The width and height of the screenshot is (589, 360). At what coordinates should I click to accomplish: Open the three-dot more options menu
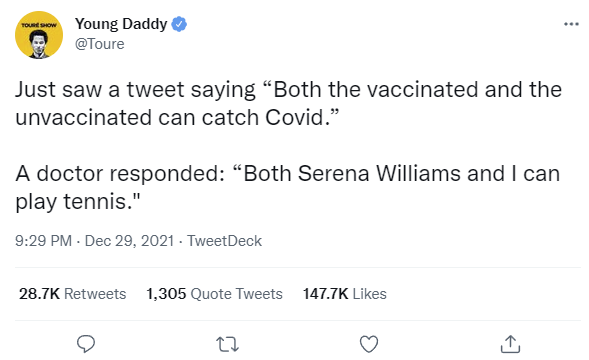[x=571, y=24]
